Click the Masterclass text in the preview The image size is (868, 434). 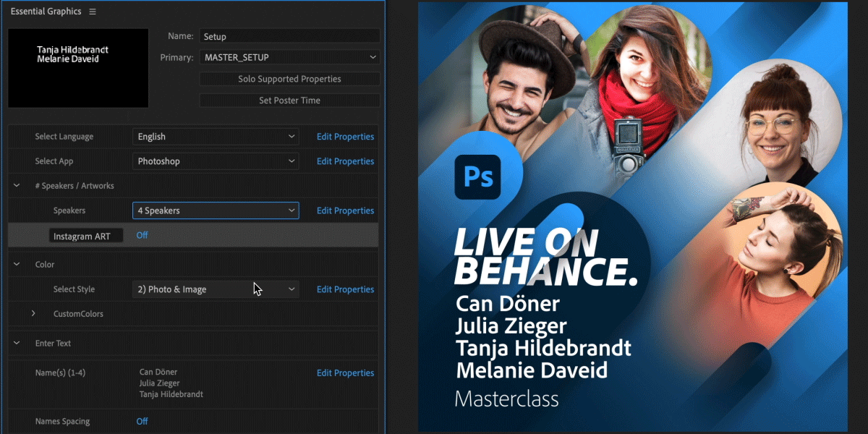(x=506, y=399)
